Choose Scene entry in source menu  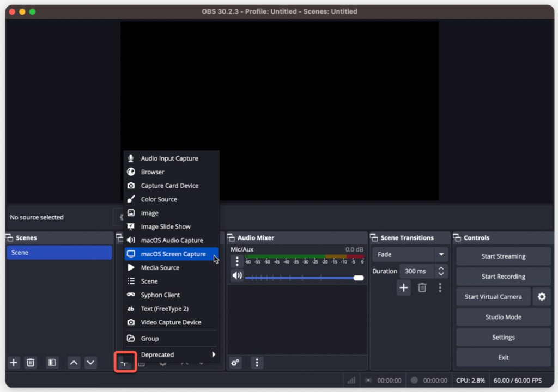(171, 281)
